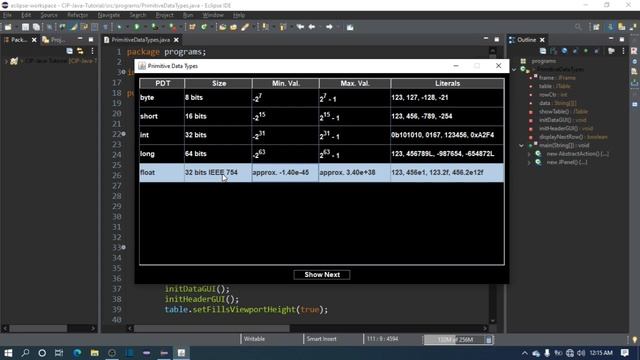This screenshot has width=640, height=360.
Task: Click the pencil Search toolbar icon
Action: (245, 27)
